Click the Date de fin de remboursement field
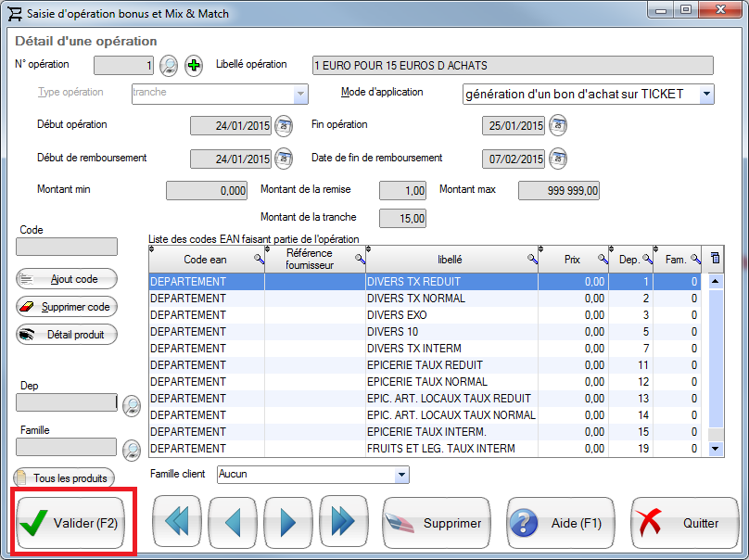749x560 pixels. click(514, 159)
